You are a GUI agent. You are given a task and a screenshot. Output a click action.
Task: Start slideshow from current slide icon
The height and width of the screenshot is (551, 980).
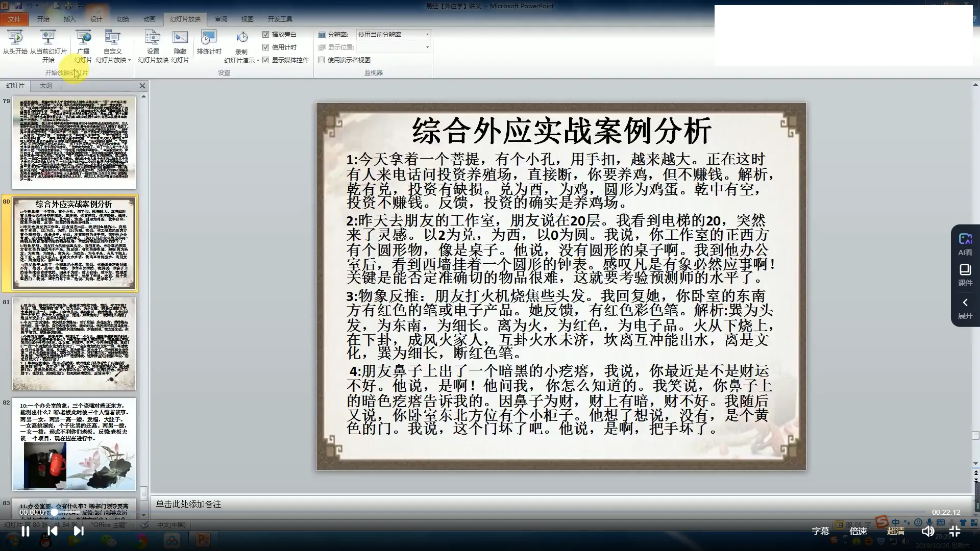tap(48, 37)
